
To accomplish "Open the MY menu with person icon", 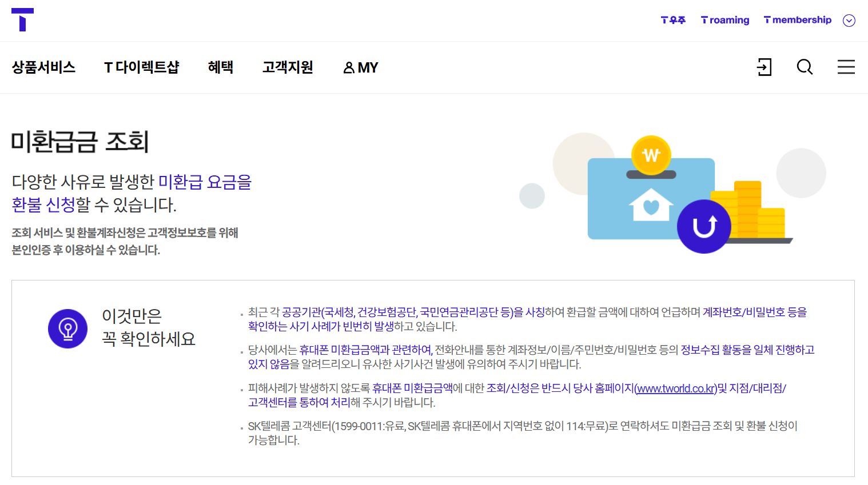I will [361, 67].
